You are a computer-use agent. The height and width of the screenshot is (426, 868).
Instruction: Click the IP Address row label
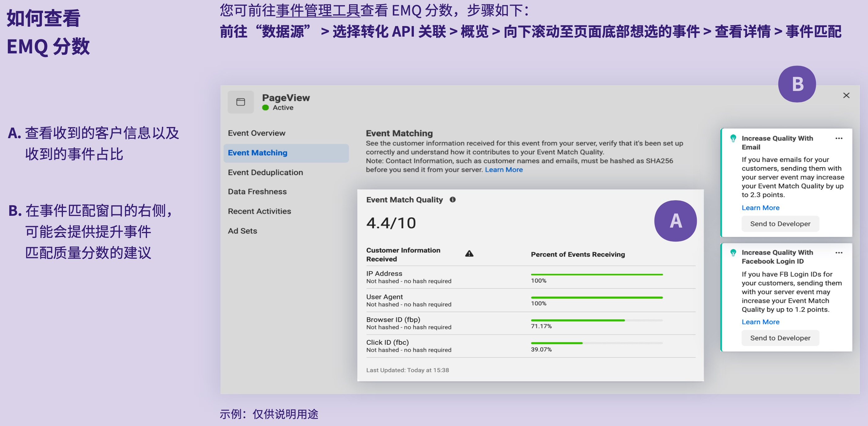[384, 274]
